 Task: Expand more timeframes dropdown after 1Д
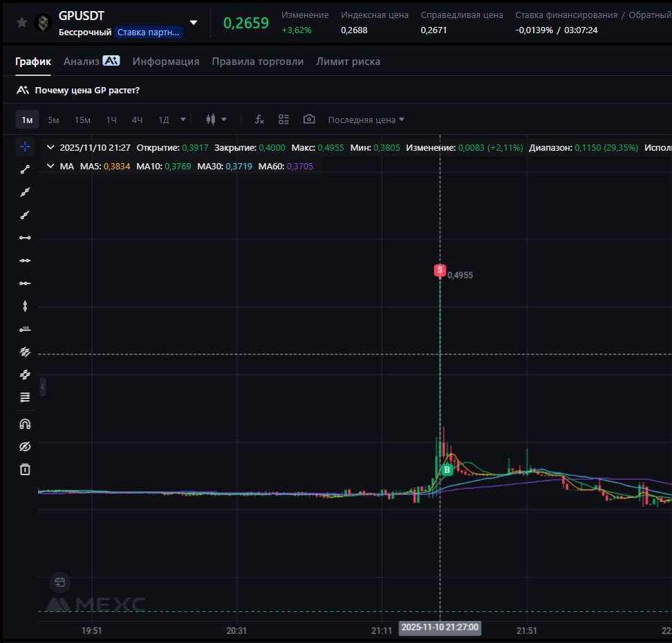[x=183, y=120]
